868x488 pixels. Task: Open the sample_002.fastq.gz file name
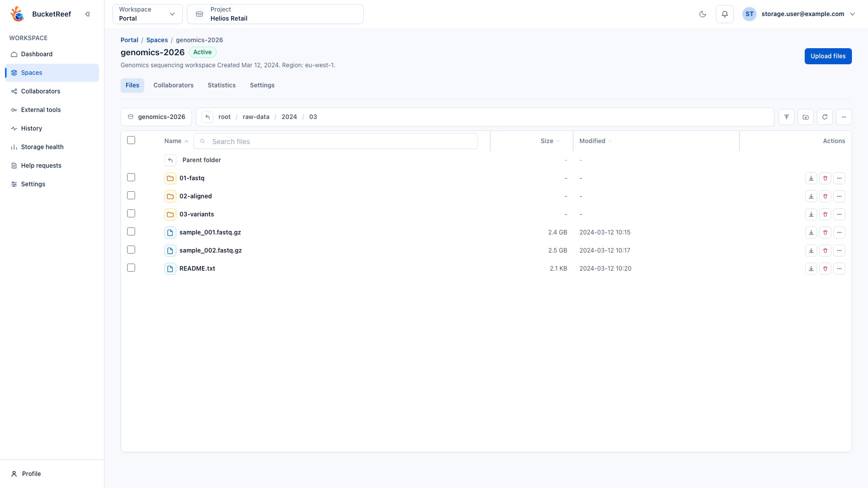pyautogui.click(x=210, y=251)
